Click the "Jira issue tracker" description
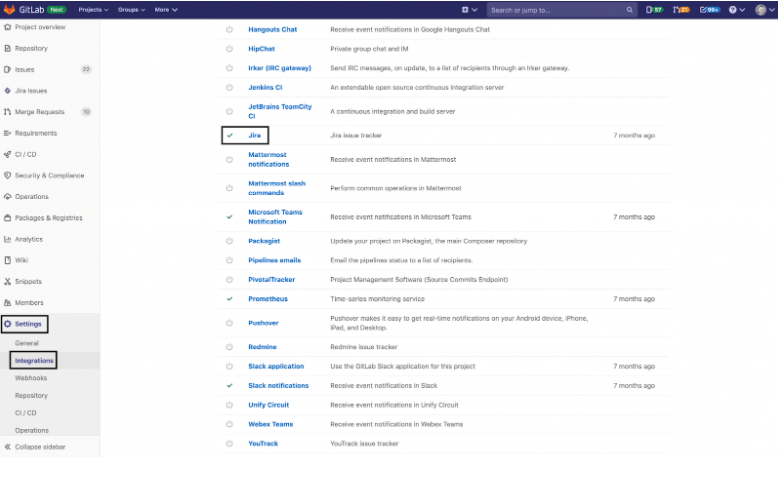This screenshot has height=478, width=778. pyautogui.click(x=356, y=136)
